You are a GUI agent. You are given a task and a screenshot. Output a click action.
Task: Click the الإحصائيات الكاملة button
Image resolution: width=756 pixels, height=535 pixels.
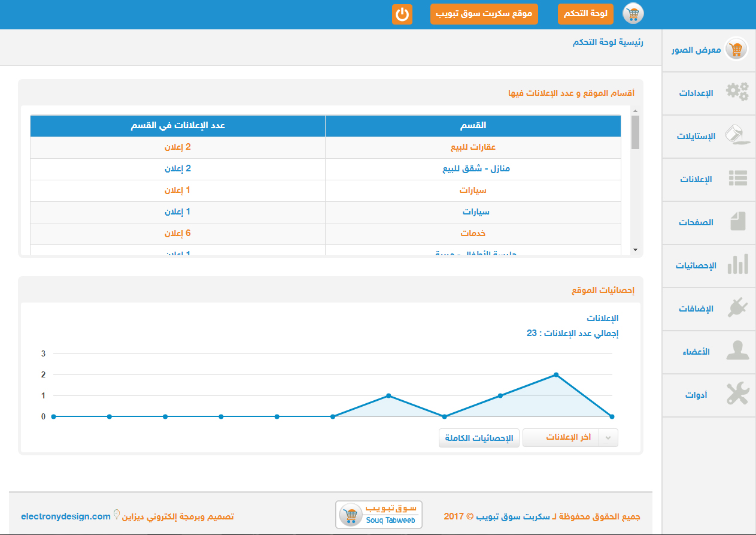[479, 438]
